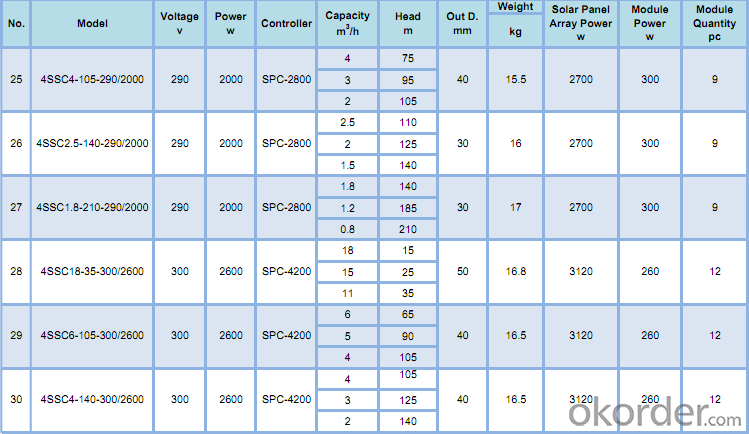Viewport: 749px width, 434px height.
Task: Select model 4SSC2.5-140-290/2000
Action: coord(92,143)
